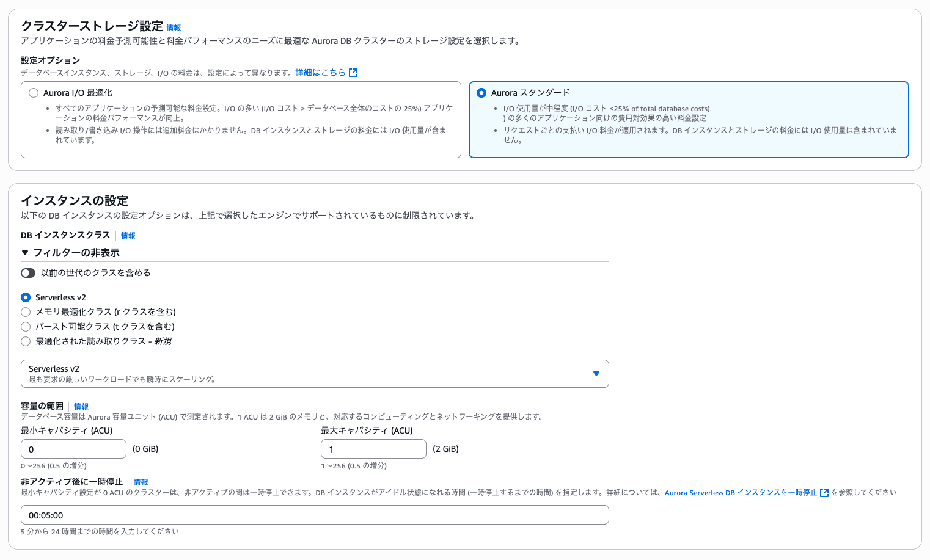This screenshot has width=930, height=560.
Task: Open the Serverless v2 instance class dropdown
Action: click(595, 373)
